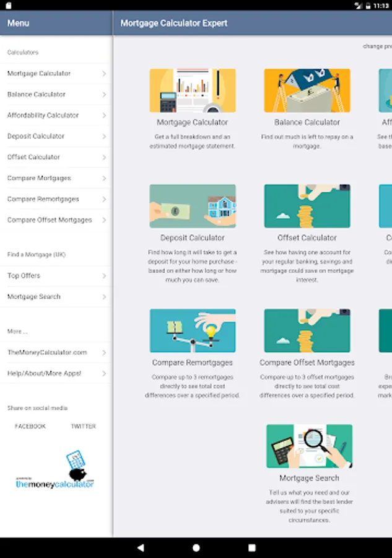Click the change preferences text at top right
The image size is (392, 558).
[377, 46]
